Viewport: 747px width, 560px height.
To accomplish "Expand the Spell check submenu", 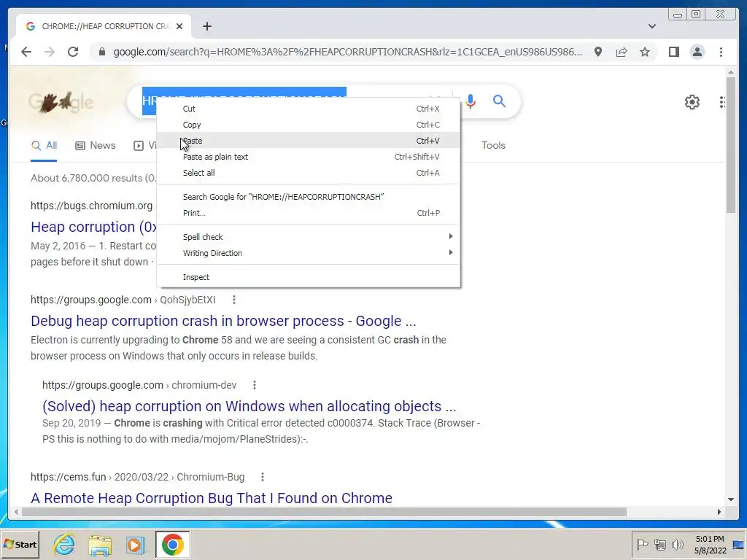I will coord(309,237).
